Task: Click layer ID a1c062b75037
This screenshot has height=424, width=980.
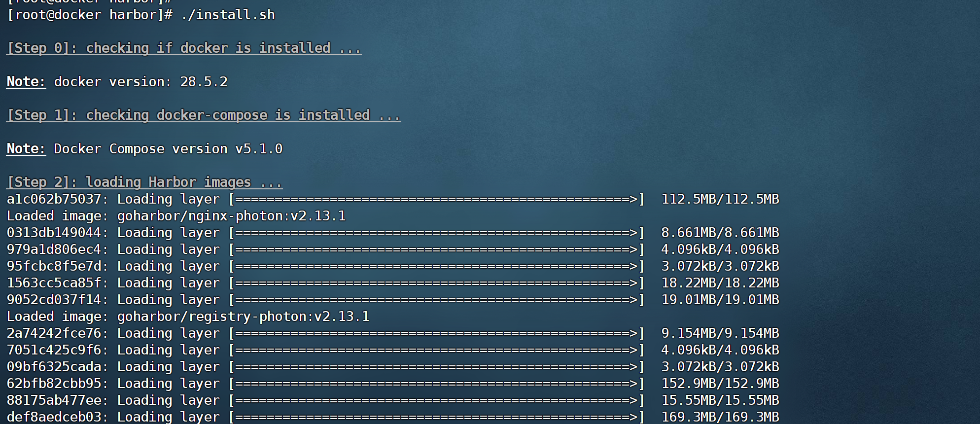Action: pos(54,199)
